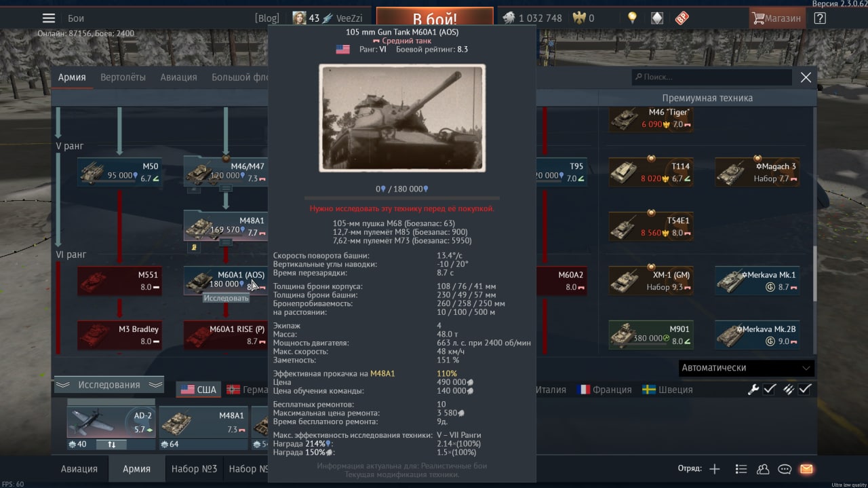Select the AD-2 crew slot
The image size is (868, 488).
111,422
